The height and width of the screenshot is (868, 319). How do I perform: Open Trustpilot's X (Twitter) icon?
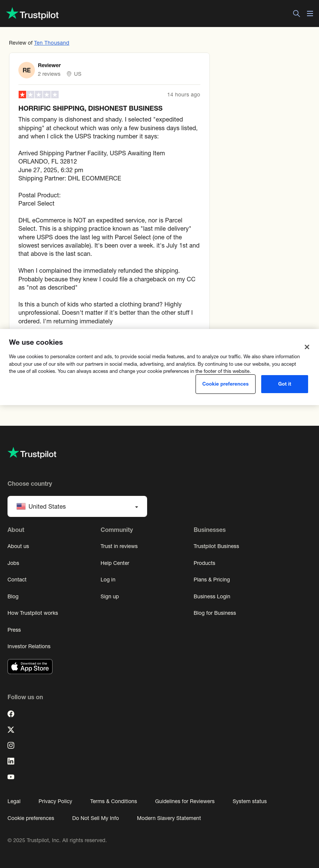click(x=11, y=730)
